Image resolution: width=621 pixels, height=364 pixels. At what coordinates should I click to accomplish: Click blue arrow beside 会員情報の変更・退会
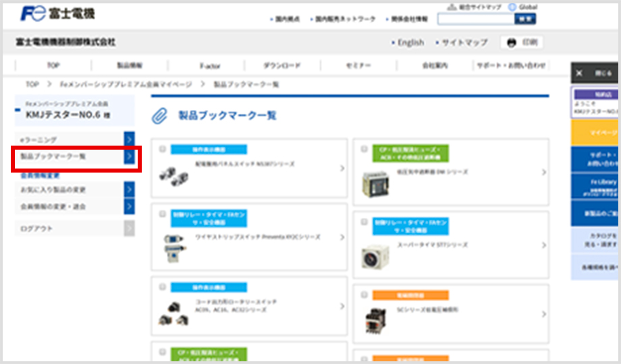click(x=129, y=206)
